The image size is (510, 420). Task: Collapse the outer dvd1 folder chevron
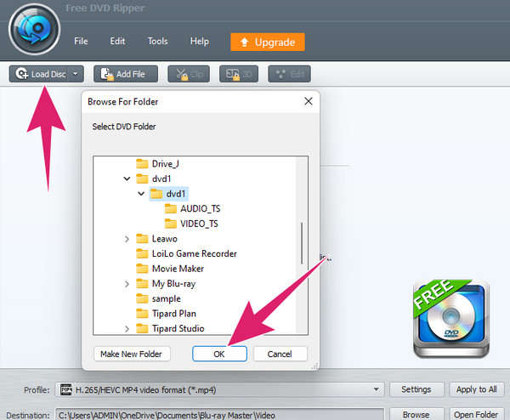click(127, 179)
